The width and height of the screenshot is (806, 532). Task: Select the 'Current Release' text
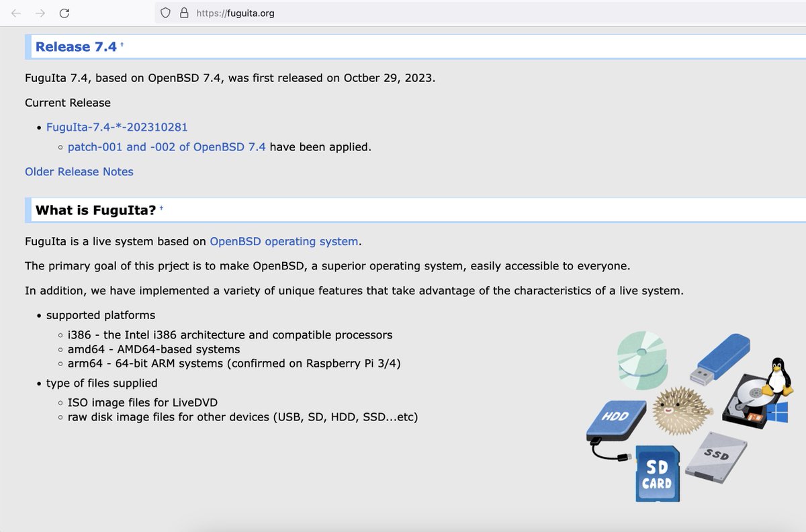point(68,103)
